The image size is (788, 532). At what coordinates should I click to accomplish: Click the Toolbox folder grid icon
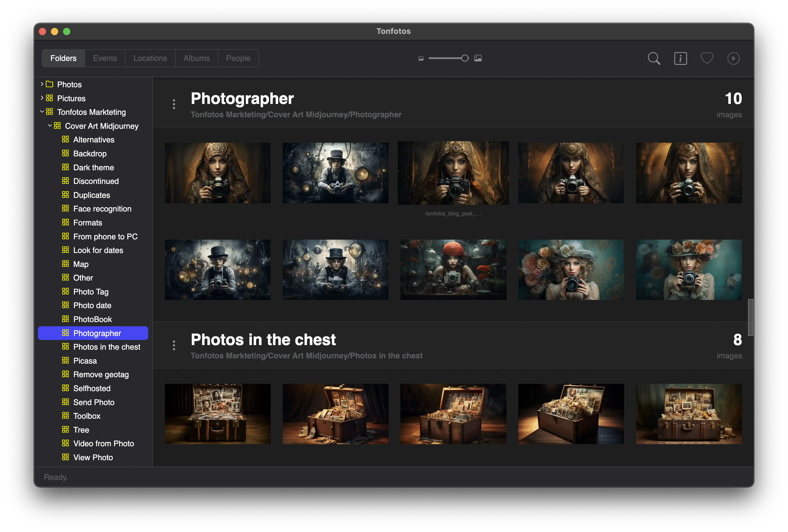[65, 415]
